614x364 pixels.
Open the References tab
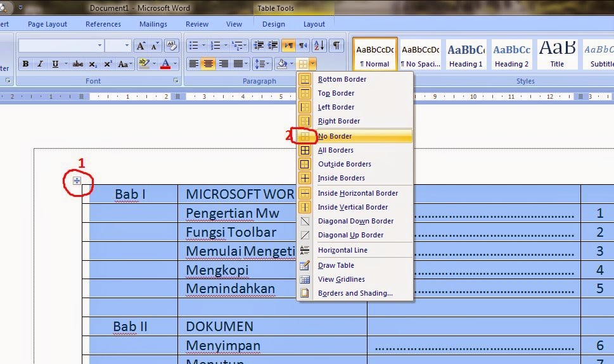coord(103,24)
